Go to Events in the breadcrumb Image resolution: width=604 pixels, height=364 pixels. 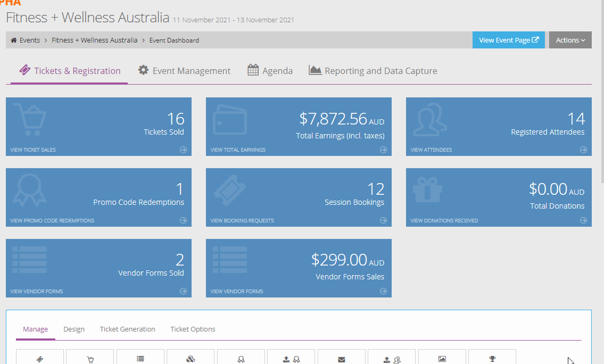coord(30,40)
